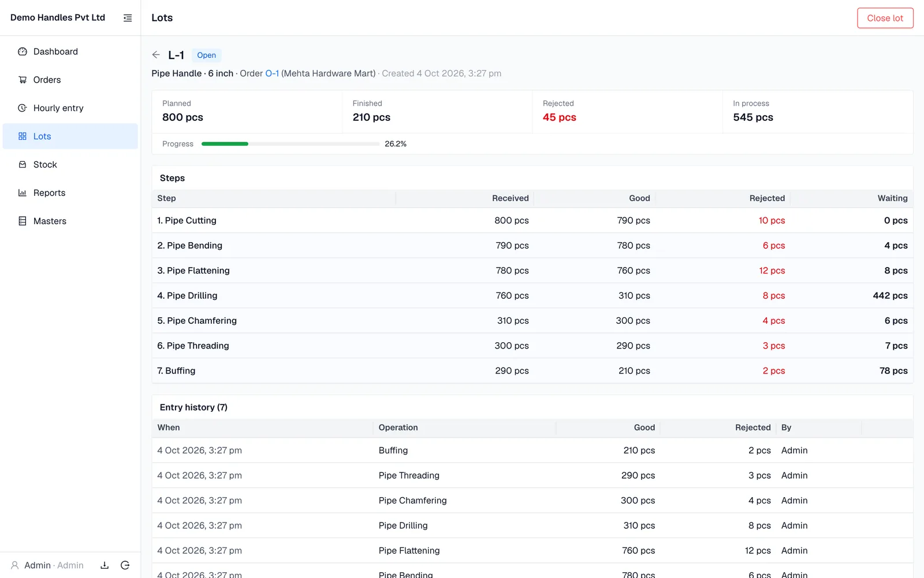Click the download icon next to Admin
Viewport: 924px width, 578px height.
105,565
